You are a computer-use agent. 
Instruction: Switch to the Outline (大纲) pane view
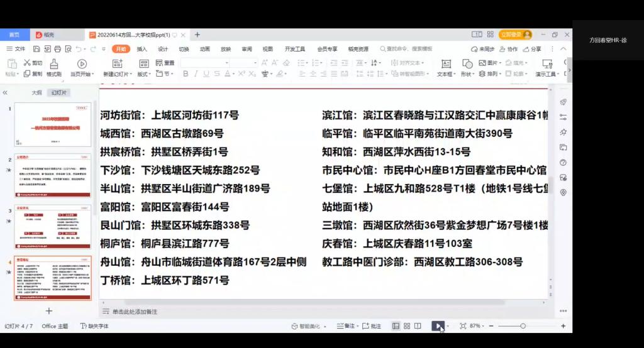pyautogui.click(x=37, y=93)
